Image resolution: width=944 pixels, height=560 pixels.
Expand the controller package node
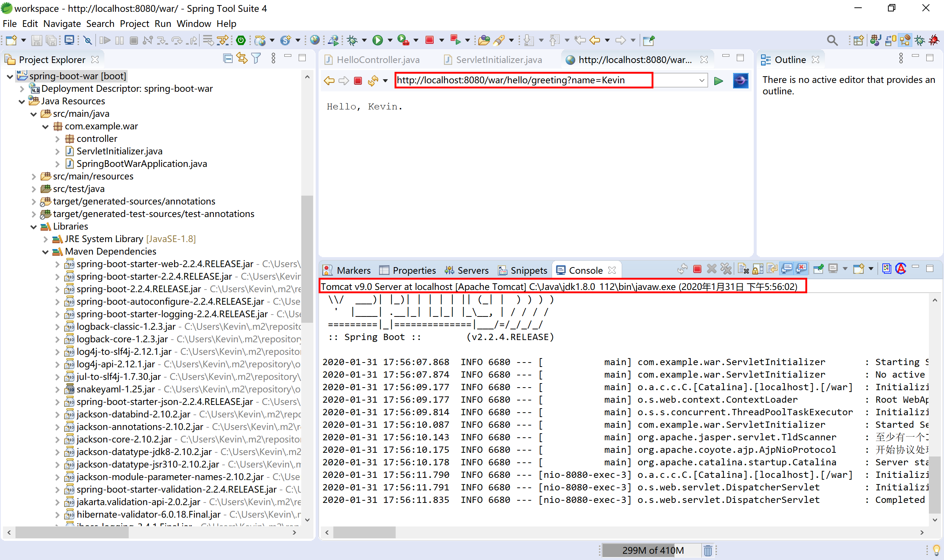(58, 139)
